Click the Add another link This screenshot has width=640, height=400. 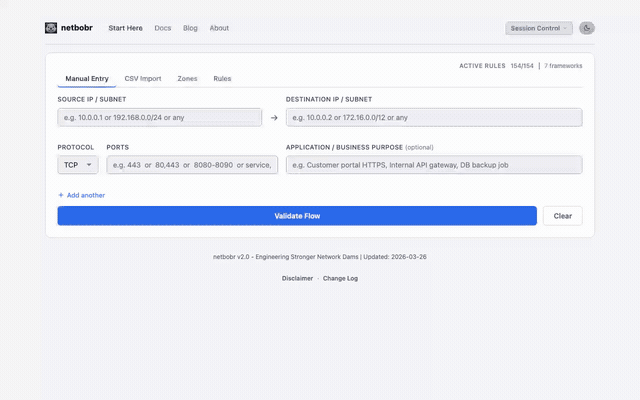coord(82,195)
